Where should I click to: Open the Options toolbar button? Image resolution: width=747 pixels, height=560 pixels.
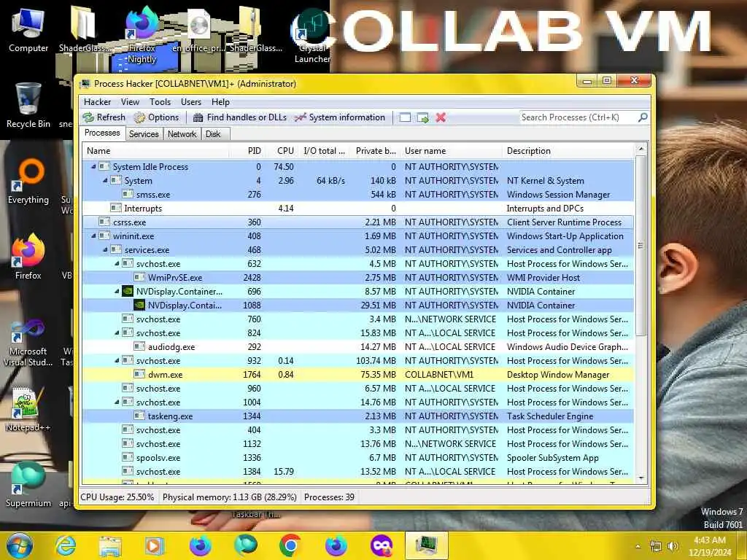pos(156,117)
